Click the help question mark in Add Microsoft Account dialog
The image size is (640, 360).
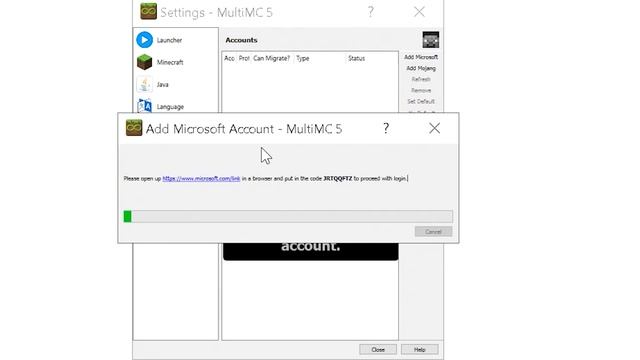386,129
